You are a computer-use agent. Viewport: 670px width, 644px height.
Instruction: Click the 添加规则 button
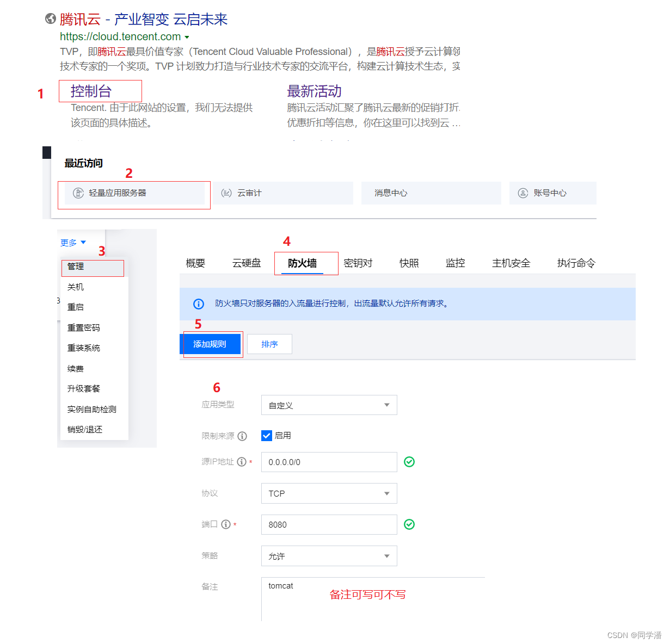[x=211, y=344]
